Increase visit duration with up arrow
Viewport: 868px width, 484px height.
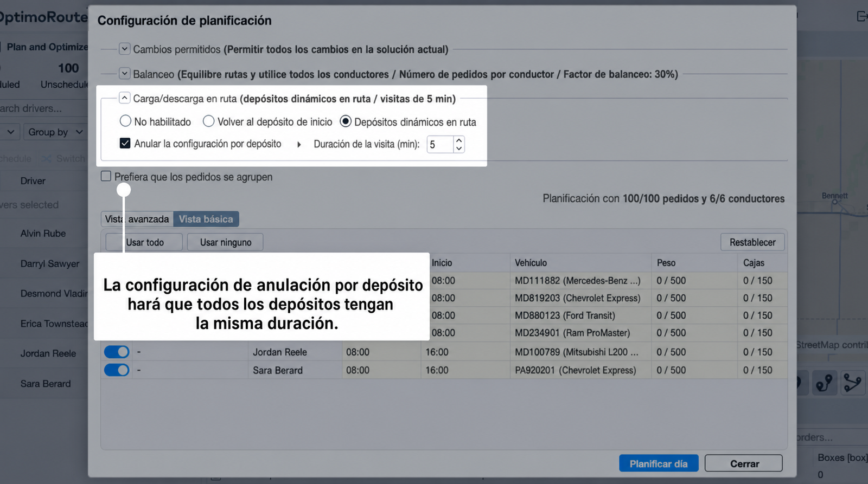click(459, 140)
